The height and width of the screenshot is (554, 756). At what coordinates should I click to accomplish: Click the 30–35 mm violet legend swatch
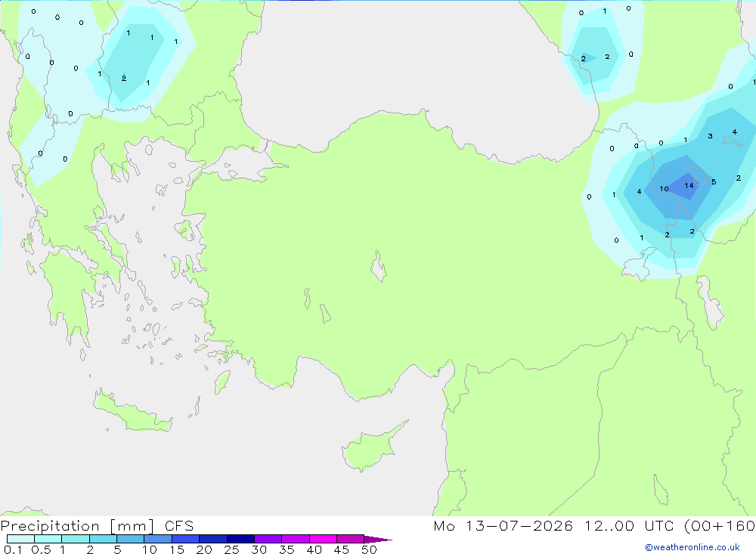pyautogui.click(x=268, y=539)
